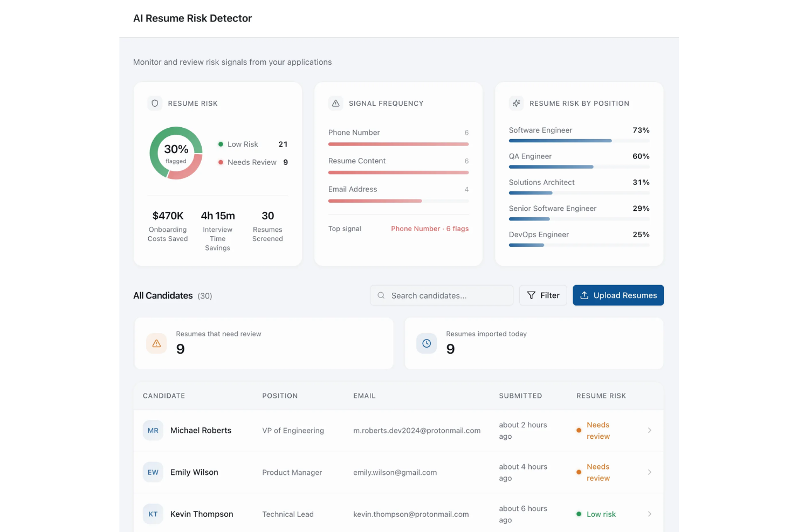Open Emily Wilson's details using the row chevron
Image resolution: width=798 pixels, height=532 pixels.
click(649, 472)
